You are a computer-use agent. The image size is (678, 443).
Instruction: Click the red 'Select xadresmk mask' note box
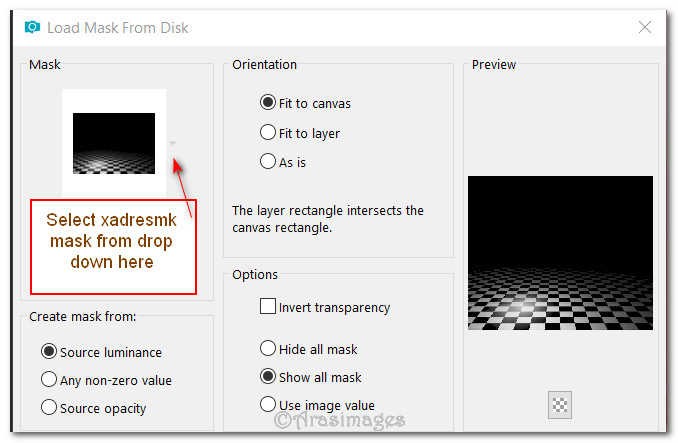(113, 246)
